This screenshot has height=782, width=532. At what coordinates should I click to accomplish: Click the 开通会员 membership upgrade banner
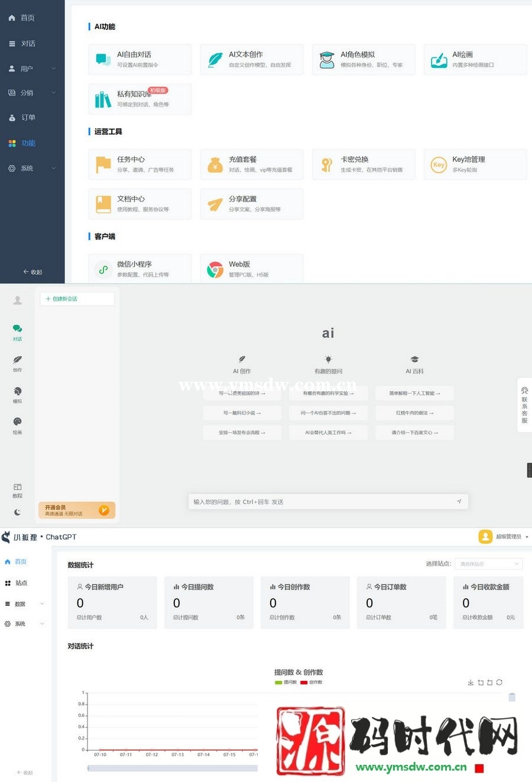[77, 510]
